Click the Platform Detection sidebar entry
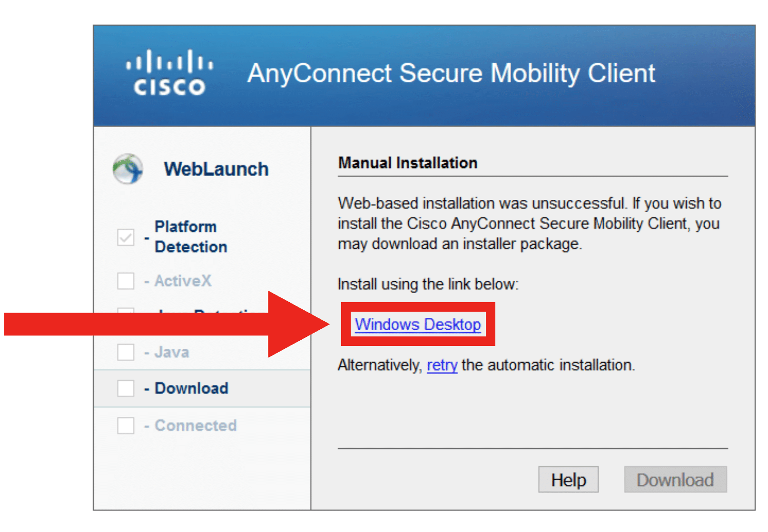This screenshot has height=532, width=768. click(x=190, y=237)
